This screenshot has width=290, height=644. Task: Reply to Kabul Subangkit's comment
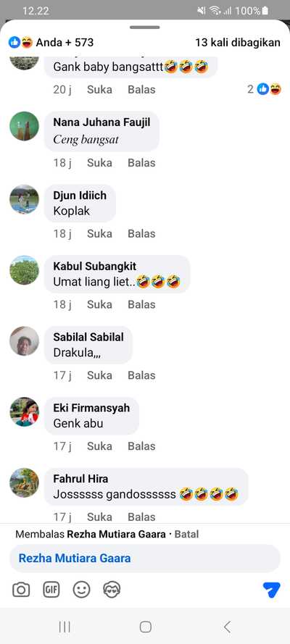141,304
